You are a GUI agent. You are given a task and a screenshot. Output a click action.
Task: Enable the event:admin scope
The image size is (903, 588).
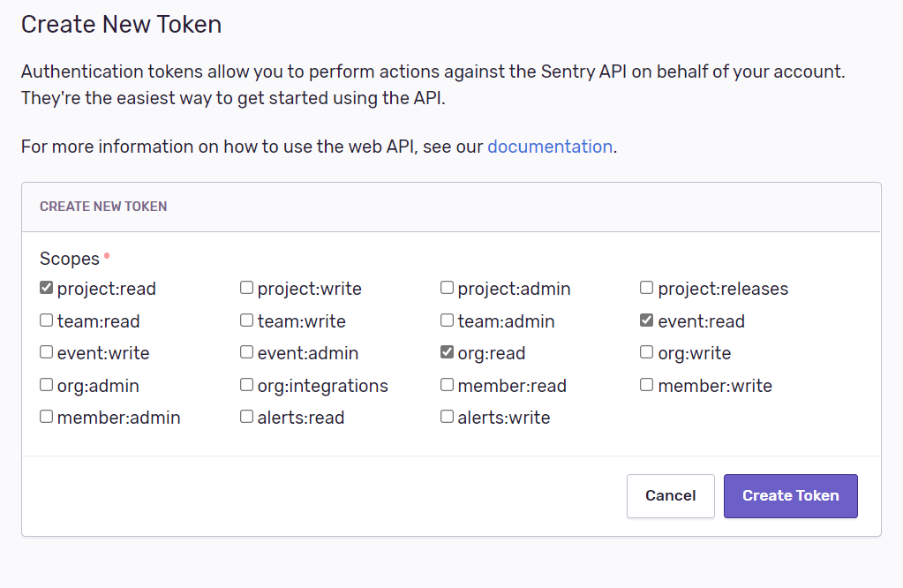point(247,352)
